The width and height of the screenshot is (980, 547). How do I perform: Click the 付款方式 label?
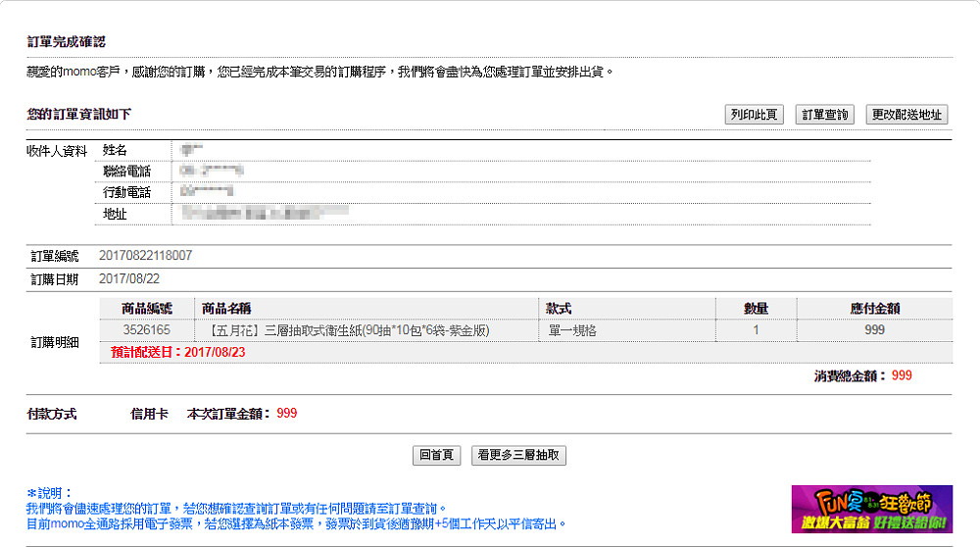pyautogui.click(x=52, y=414)
